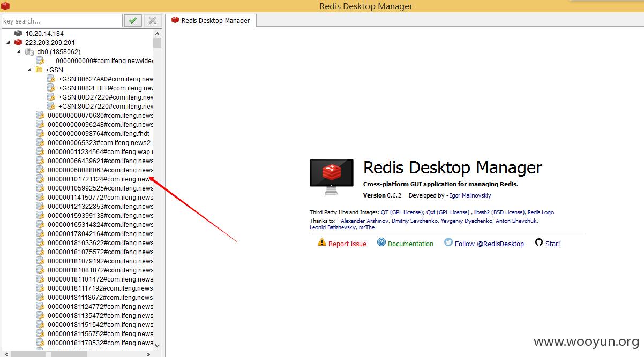
Task: Open the Qxt (GPL License) link
Action: 448,212
